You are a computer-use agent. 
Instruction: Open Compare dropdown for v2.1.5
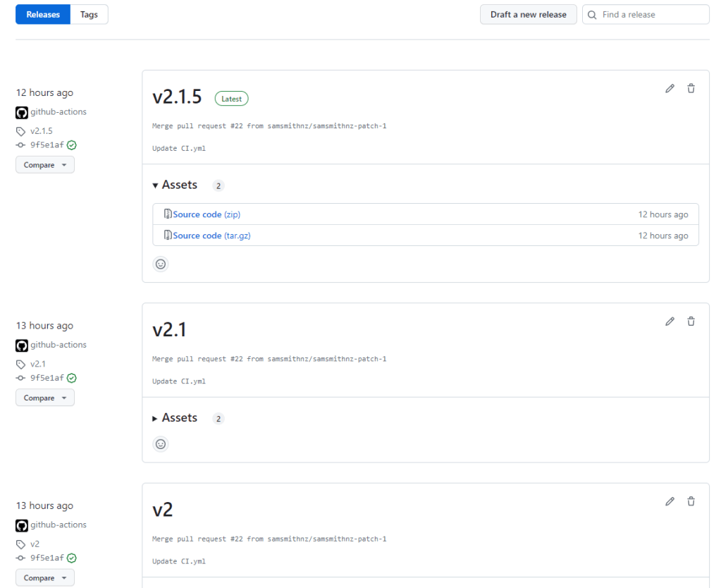[x=45, y=165]
